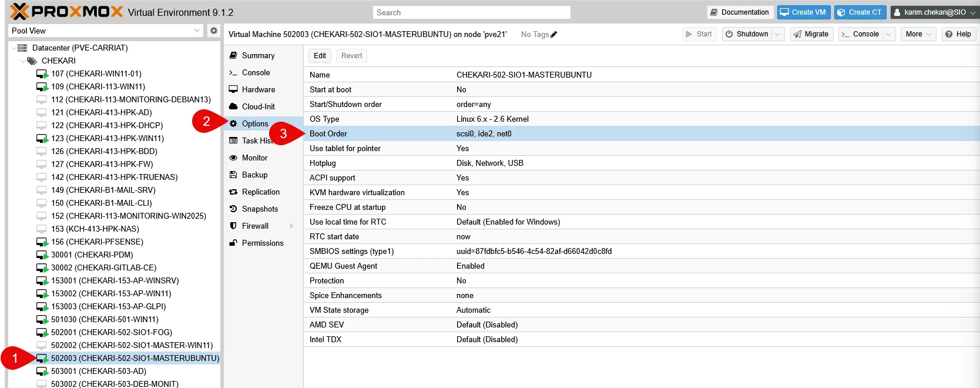Collapse the Datacenter tree node
980x388 pixels.
pyautogui.click(x=13, y=48)
